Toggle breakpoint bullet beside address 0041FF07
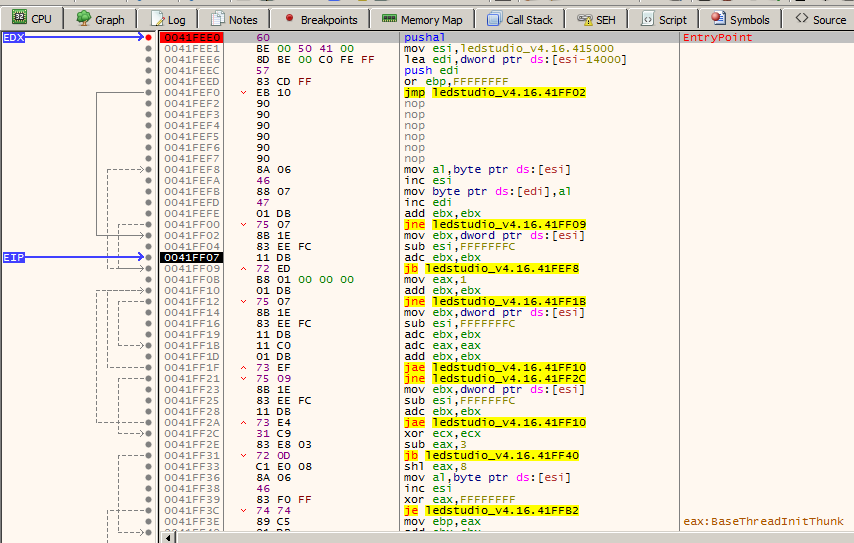 pos(149,258)
